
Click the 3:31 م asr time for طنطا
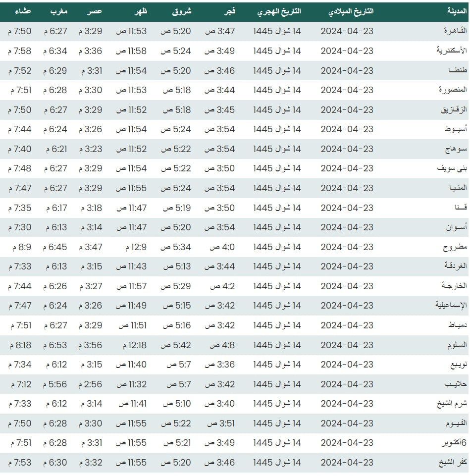(92, 71)
